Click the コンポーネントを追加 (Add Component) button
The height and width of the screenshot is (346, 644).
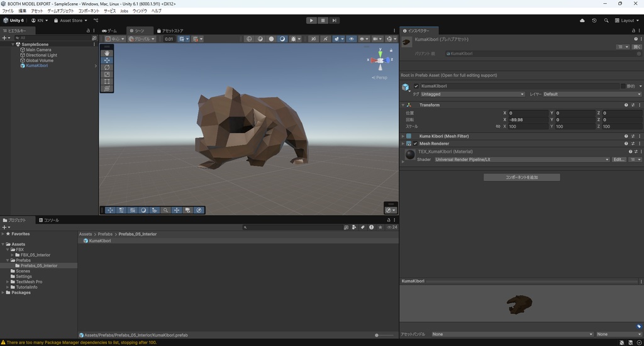point(521,177)
